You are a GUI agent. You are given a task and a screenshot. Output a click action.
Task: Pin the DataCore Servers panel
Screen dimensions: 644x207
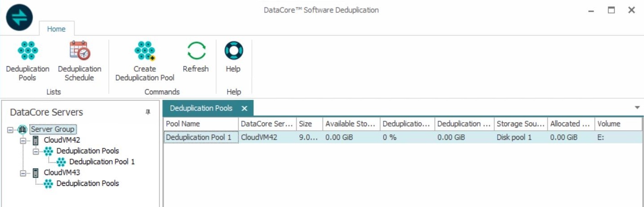click(x=148, y=112)
